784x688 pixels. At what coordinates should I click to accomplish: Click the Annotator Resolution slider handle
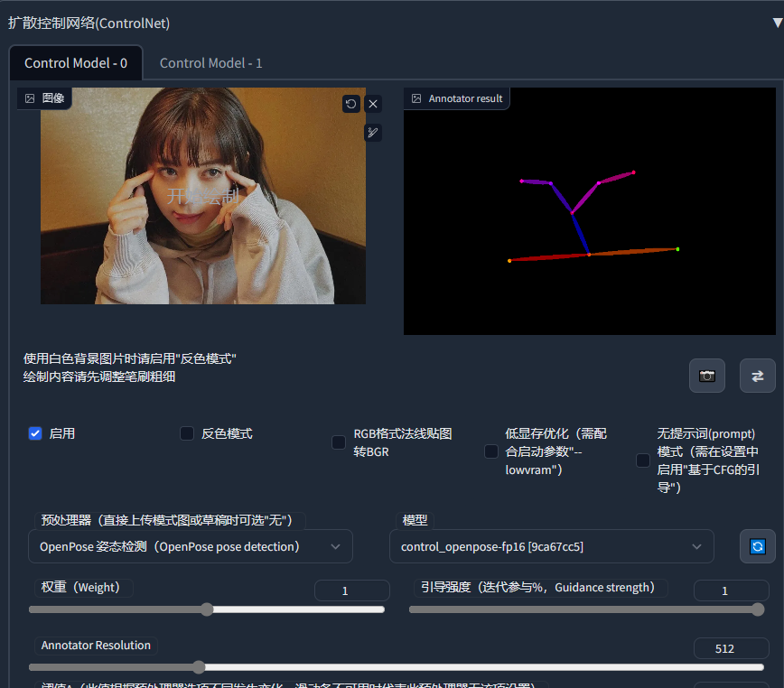[199, 667]
